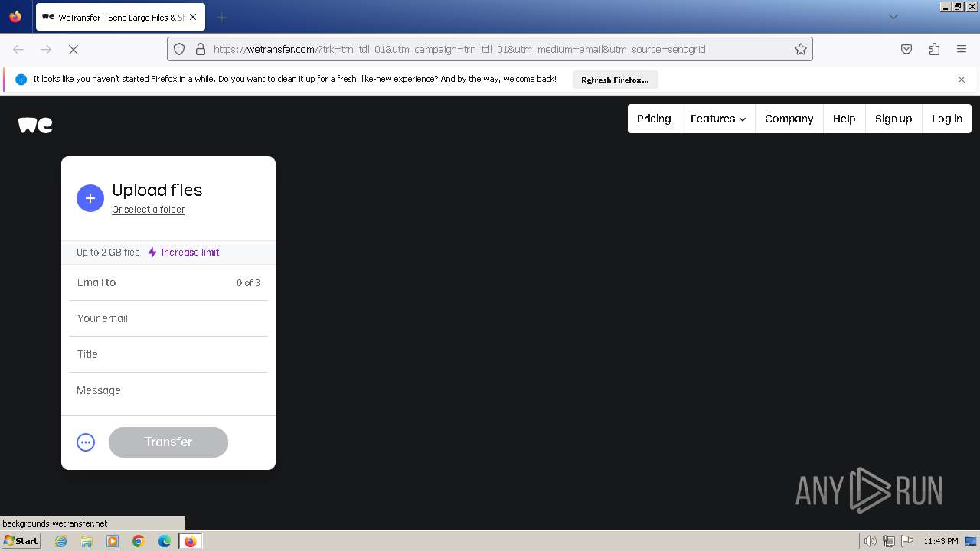980x551 pixels.
Task: Click the grey Transfer button
Action: (168, 442)
